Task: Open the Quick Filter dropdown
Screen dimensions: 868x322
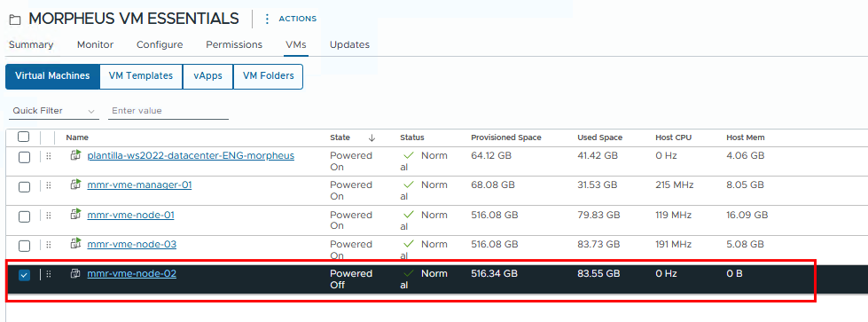Action: point(54,111)
